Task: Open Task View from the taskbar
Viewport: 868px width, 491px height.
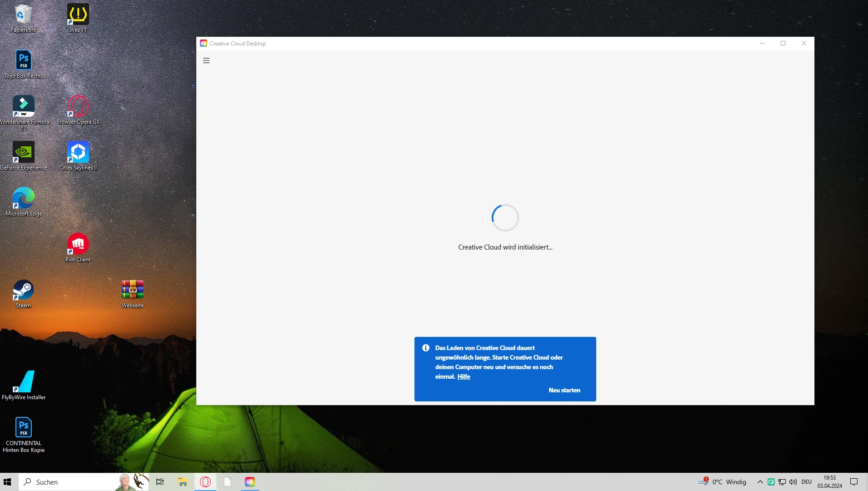Action: [x=160, y=482]
